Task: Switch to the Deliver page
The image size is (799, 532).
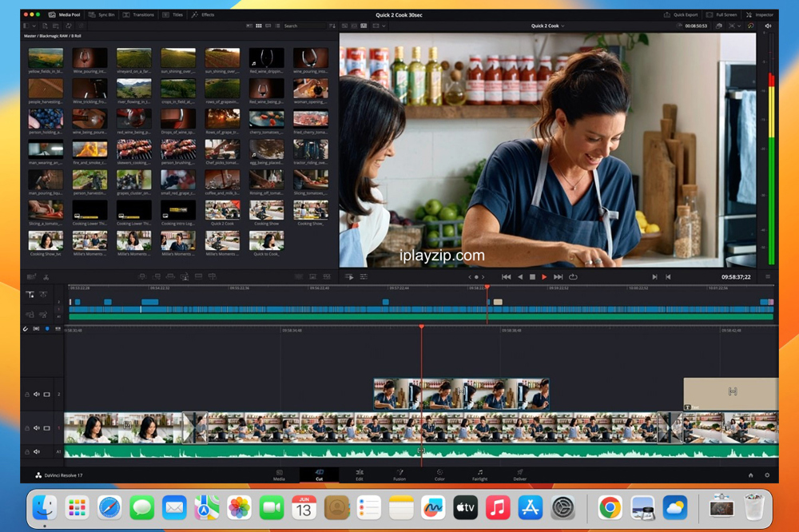Action: 520,475
